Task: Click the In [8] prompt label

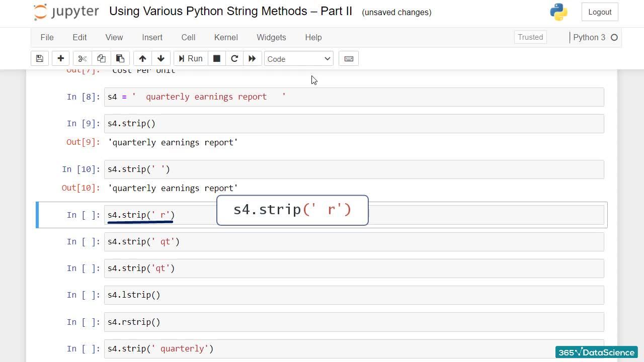Action: [x=84, y=97]
